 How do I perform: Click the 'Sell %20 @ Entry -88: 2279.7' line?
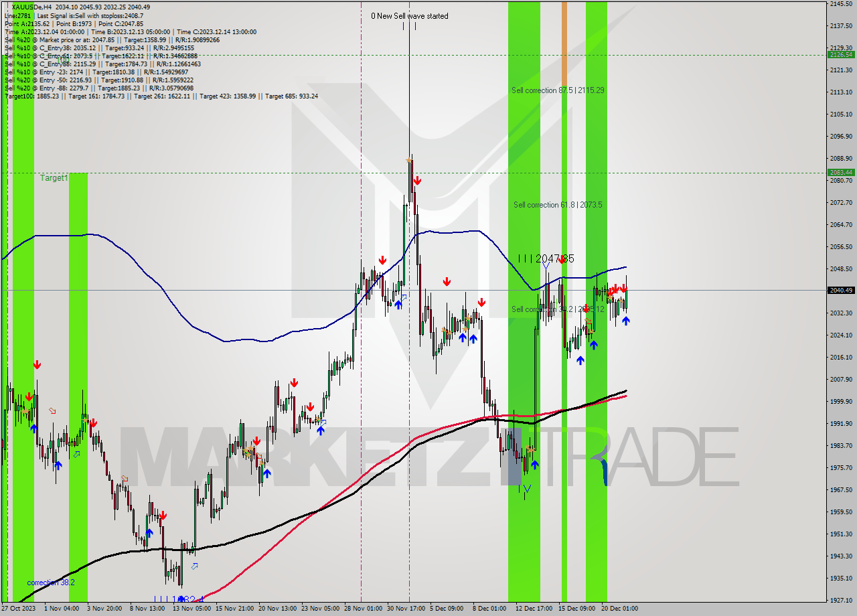(99, 88)
